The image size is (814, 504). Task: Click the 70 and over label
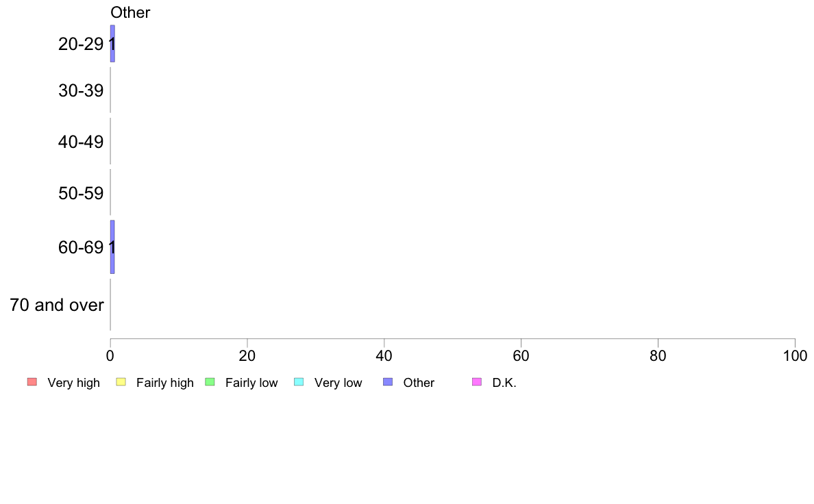tap(57, 305)
